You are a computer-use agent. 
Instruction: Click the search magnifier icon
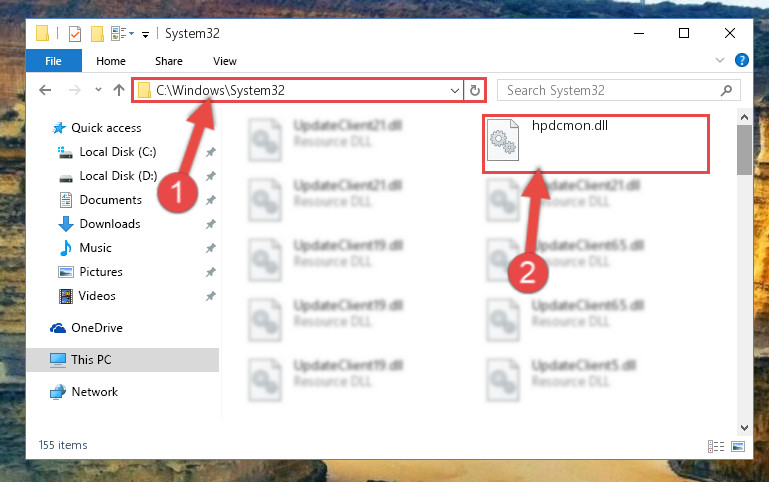point(726,90)
